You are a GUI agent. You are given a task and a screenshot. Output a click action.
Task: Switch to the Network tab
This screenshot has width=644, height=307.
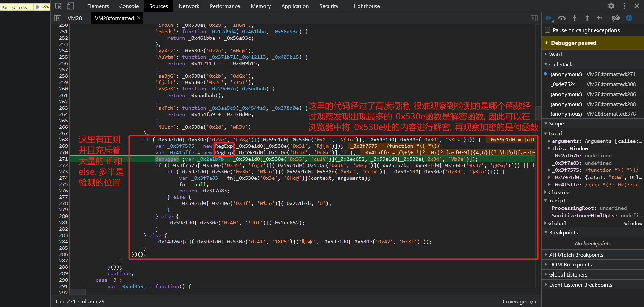(x=189, y=6)
